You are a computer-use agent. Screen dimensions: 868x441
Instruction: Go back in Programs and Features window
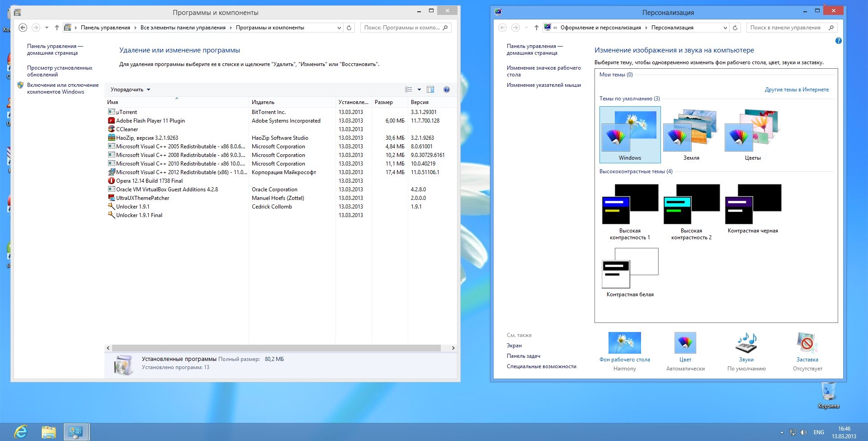pos(23,28)
